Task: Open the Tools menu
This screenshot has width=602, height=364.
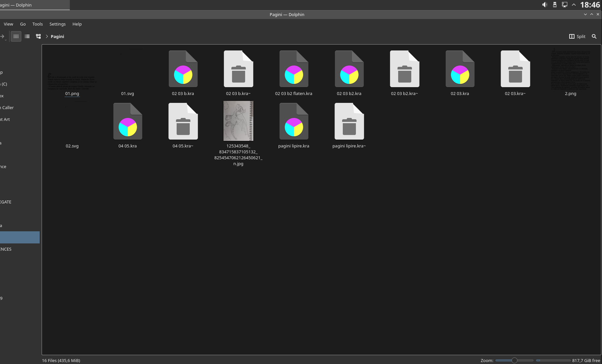Action: coord(37,24)
